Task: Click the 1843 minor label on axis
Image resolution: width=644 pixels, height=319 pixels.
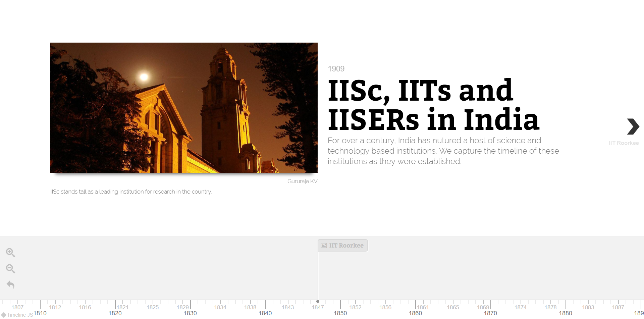Action: (x=288, y=307)
